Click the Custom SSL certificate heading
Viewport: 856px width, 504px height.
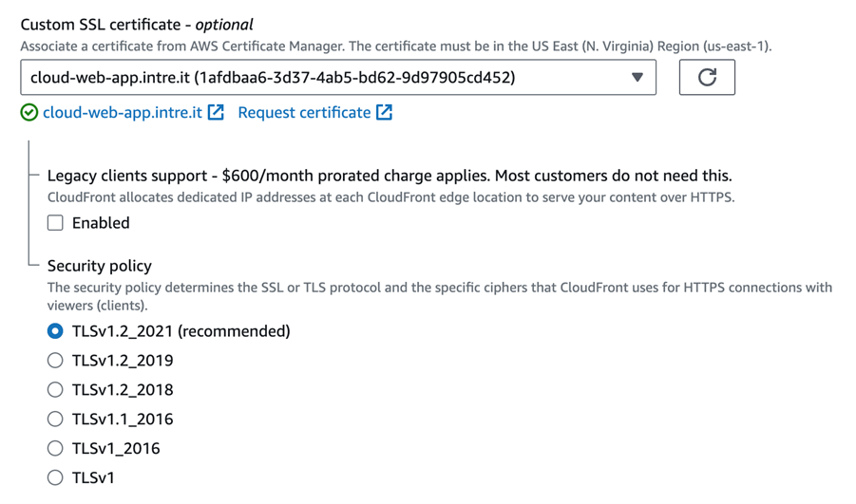pyautogui.click(x=137, y=25)
